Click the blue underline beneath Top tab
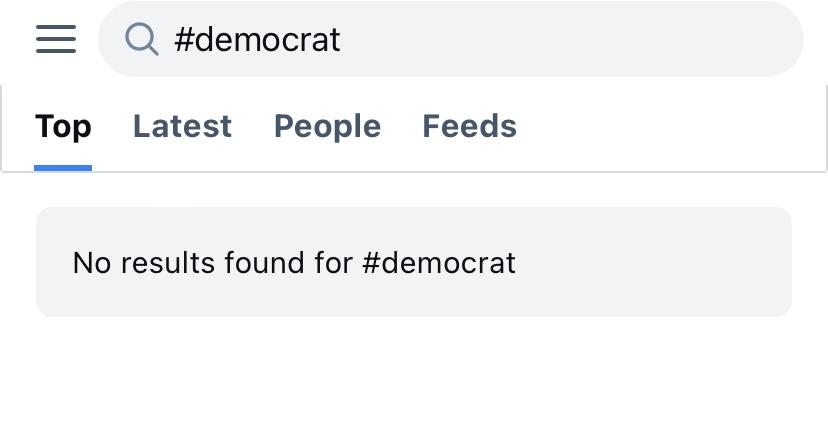 pos(63,168)
